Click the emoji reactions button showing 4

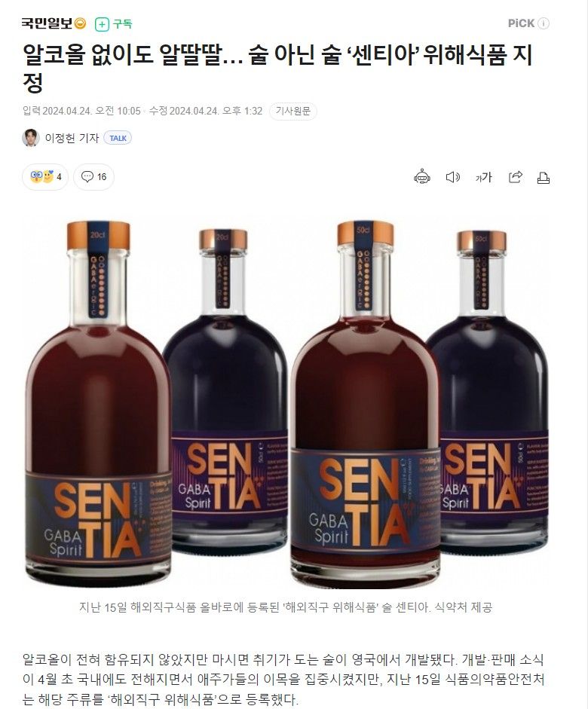pos(45,177)
